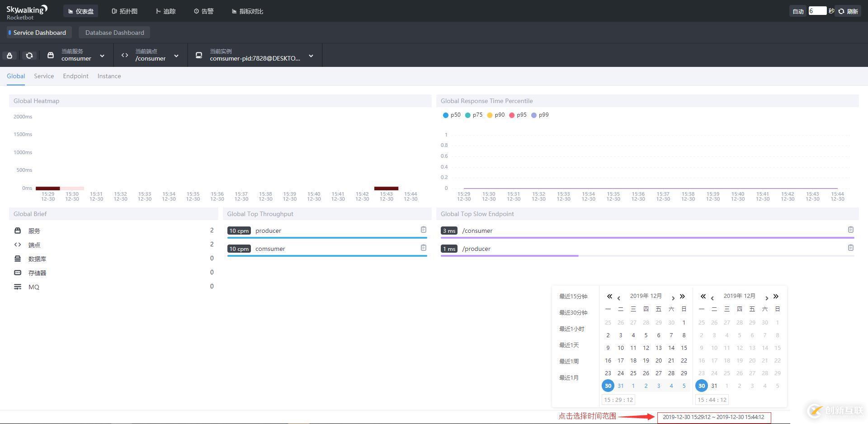
Task: Click the lock icon in dashboard toolbar
Action: pos(10,56)
